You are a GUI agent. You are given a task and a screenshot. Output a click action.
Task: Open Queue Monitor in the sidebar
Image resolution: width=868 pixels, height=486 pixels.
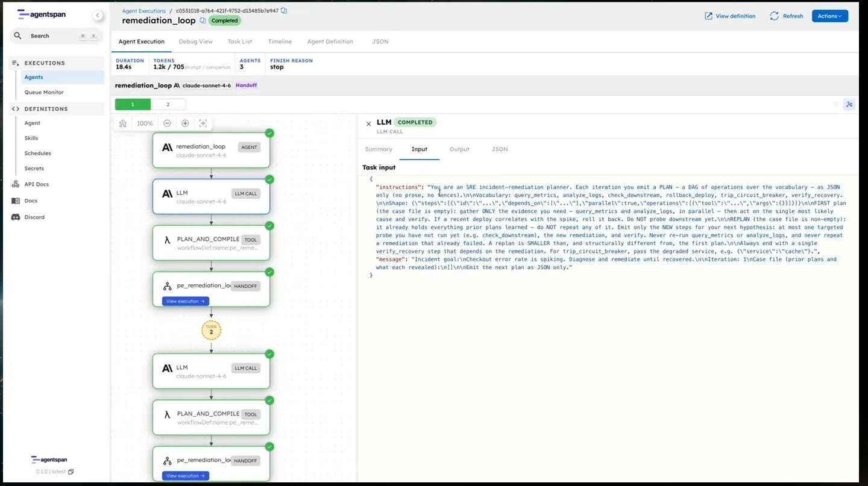tap(44, 92)
